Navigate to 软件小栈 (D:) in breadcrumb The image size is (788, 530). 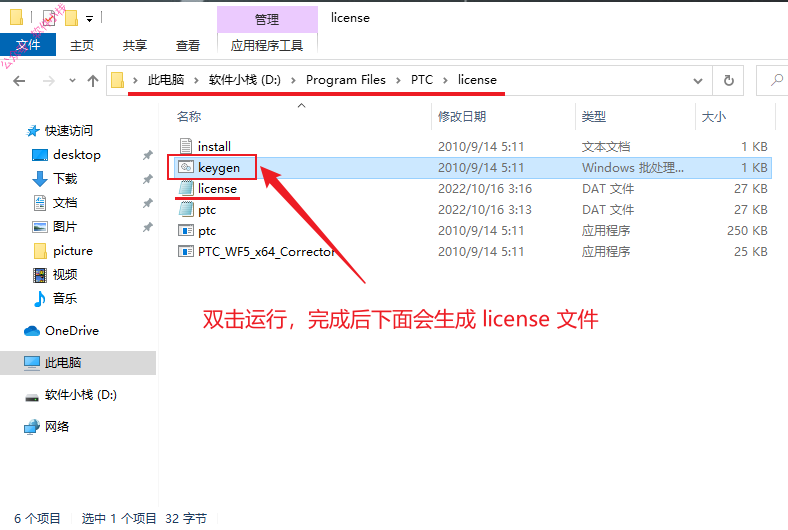[x=245, y=80]
